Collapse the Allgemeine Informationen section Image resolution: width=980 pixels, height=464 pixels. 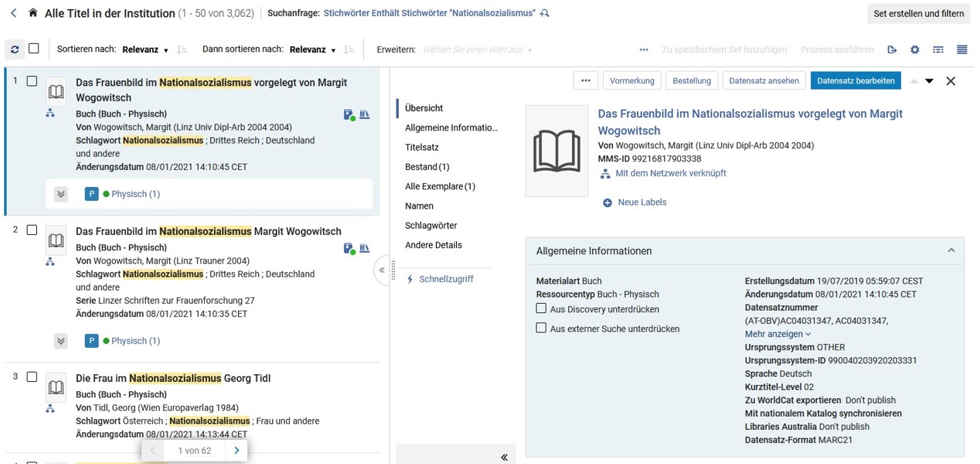951,251
